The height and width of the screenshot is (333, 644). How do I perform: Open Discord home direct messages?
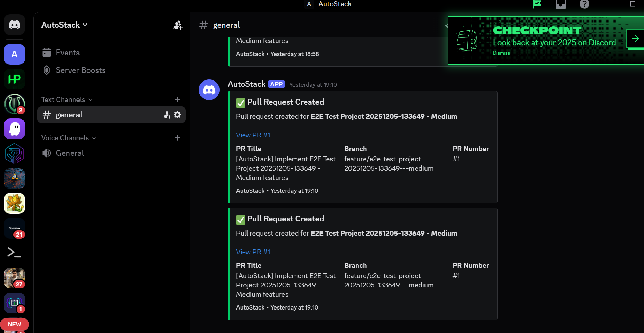15,25
